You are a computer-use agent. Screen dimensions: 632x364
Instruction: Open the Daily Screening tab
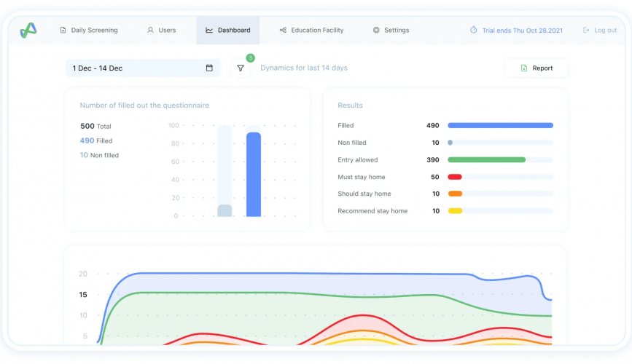89,30
